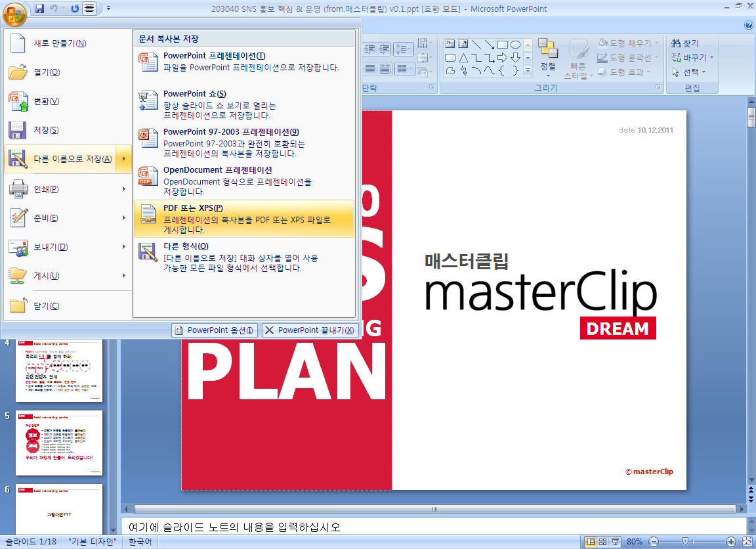Open the line spacing dropdown in the ribbon
Viewport: 756px width, 549px height.
(x=403, y=49)
